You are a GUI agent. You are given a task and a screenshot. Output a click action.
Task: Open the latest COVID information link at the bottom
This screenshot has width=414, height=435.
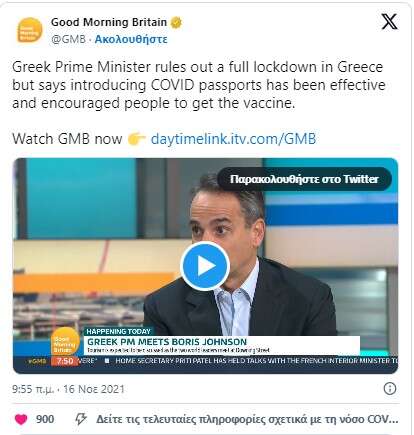[247, 419]
